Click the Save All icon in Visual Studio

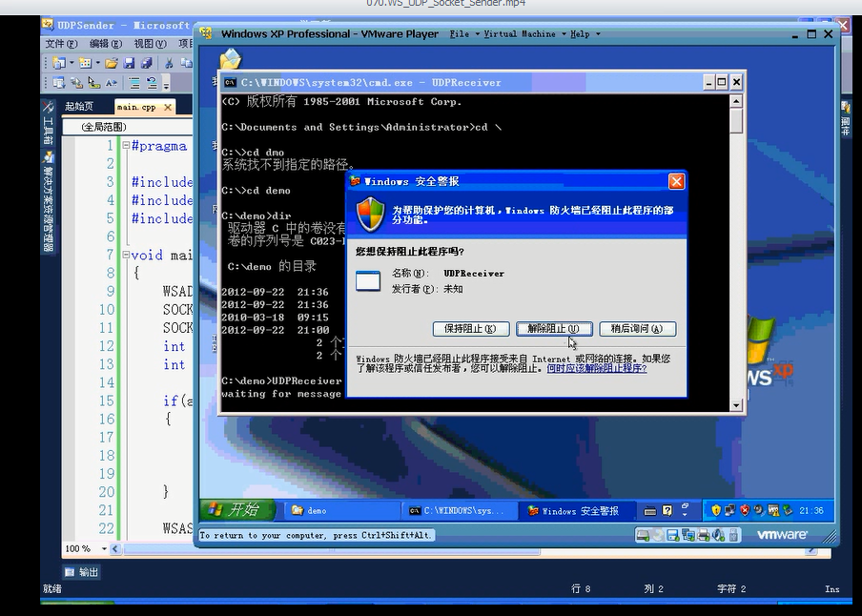[x=146, y=63]
